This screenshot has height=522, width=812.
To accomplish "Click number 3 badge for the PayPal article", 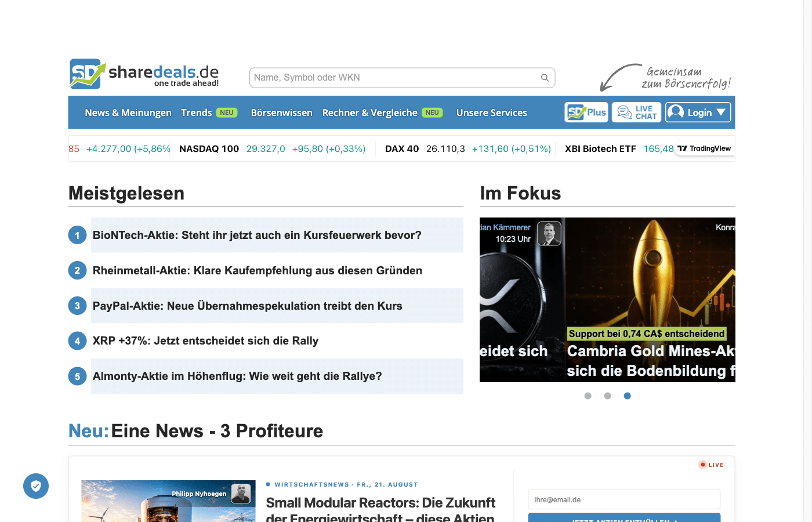I will point(77,306).
